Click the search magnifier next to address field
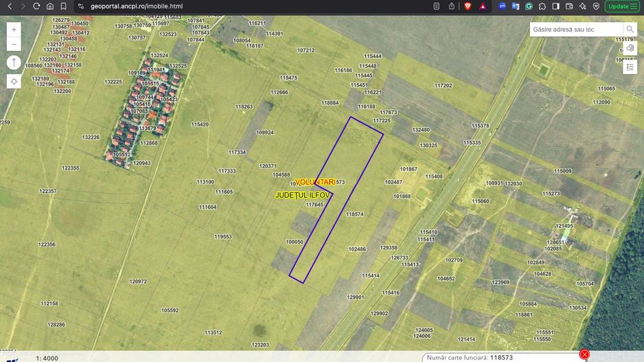This screenshot has height=362, width=644. pos(630,29)
